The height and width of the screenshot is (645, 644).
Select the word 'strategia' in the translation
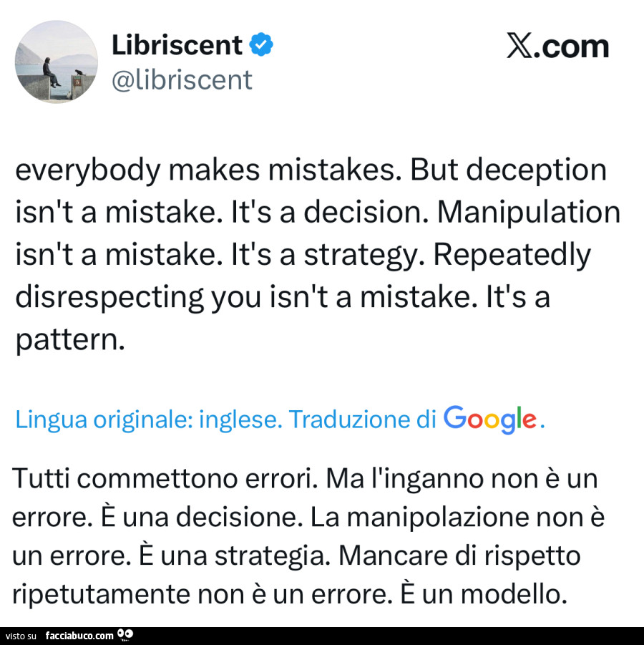[x=273, y=556]
